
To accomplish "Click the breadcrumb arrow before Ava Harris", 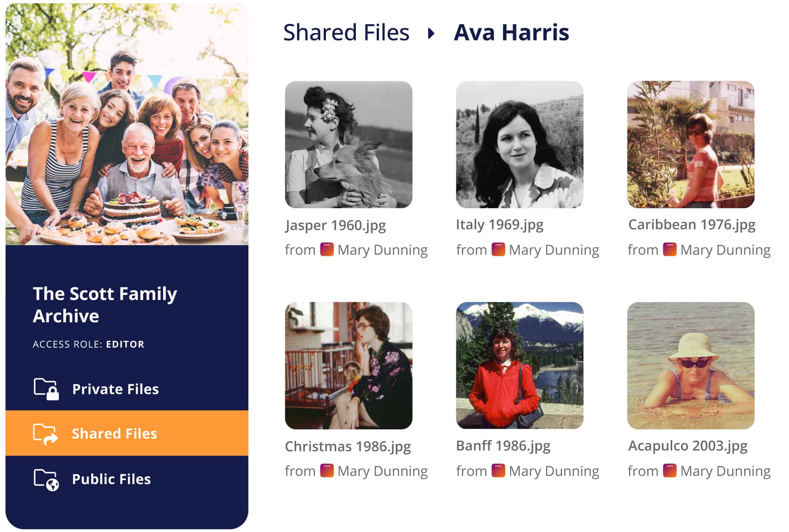I will point(431,33).
